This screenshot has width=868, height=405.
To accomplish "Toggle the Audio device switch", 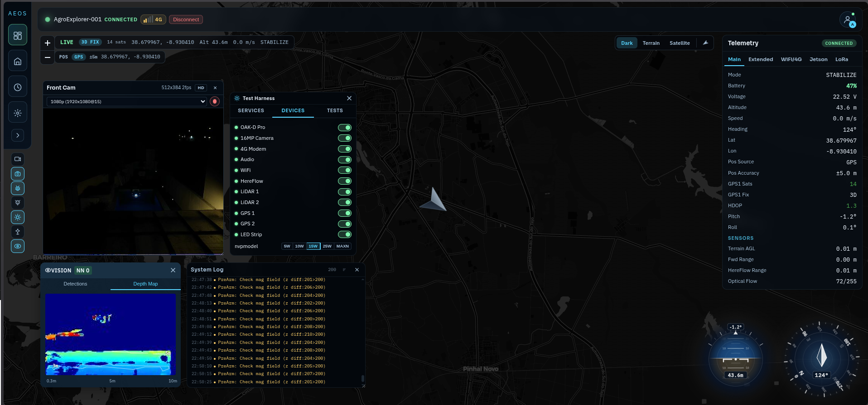I will (345, 160).
